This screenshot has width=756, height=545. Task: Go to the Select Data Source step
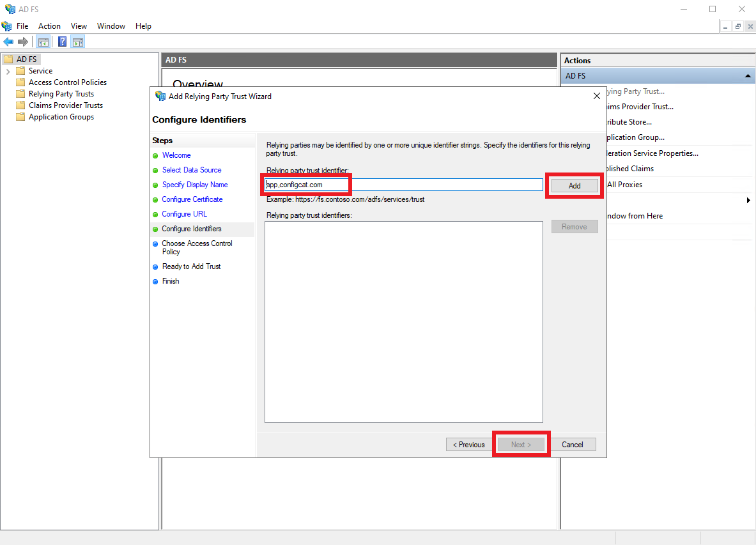coord(192,170)
